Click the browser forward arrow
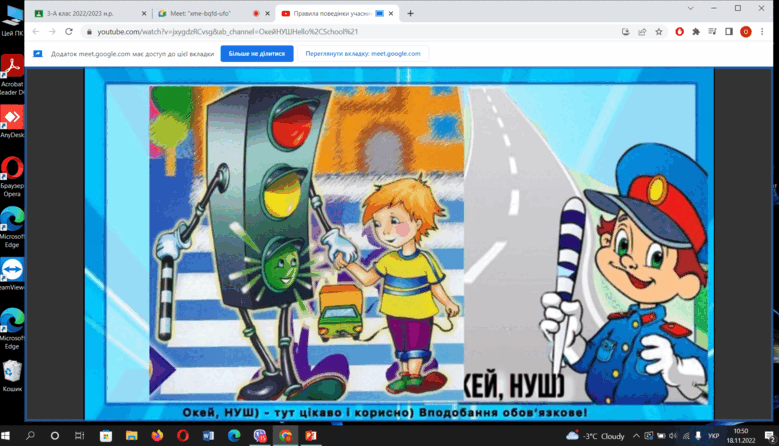Screen dimensions: 779x446 coord(52,32)
